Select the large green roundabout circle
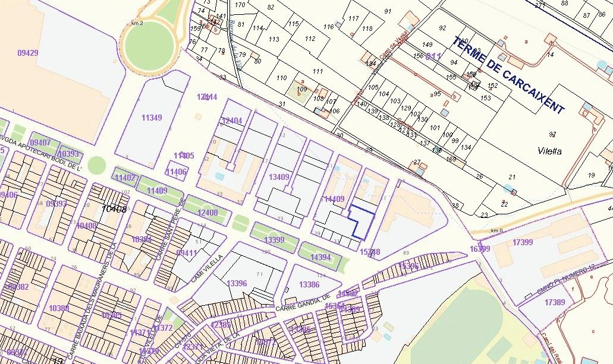This screenshot has width=613, height=364. coord(149,47)
